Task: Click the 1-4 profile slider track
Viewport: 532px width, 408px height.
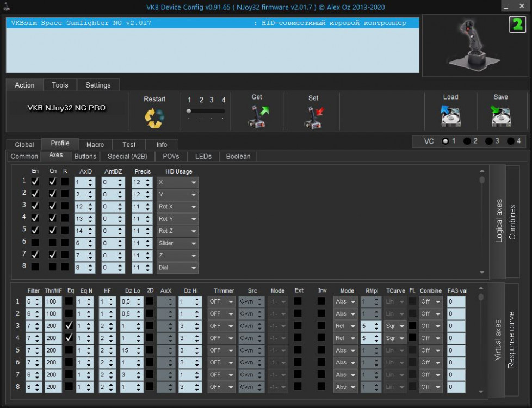Action: pyautogui.click(x=206, y=111)
